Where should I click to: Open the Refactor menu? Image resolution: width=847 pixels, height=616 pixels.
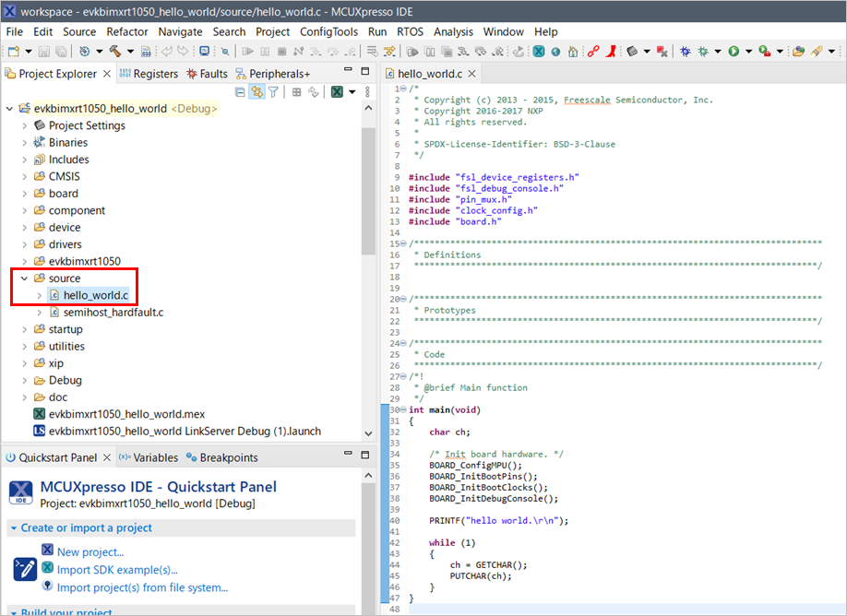click(x=127, y=32)
